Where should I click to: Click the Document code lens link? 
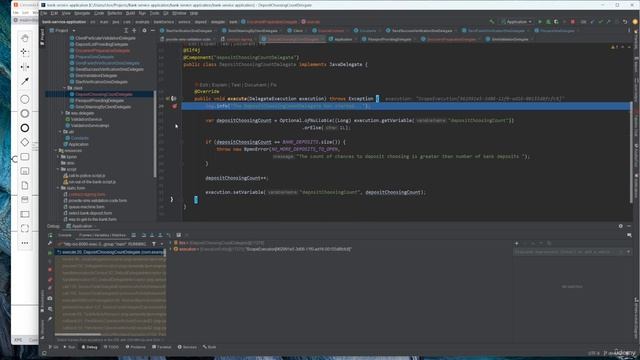click(x=255, y=85)
